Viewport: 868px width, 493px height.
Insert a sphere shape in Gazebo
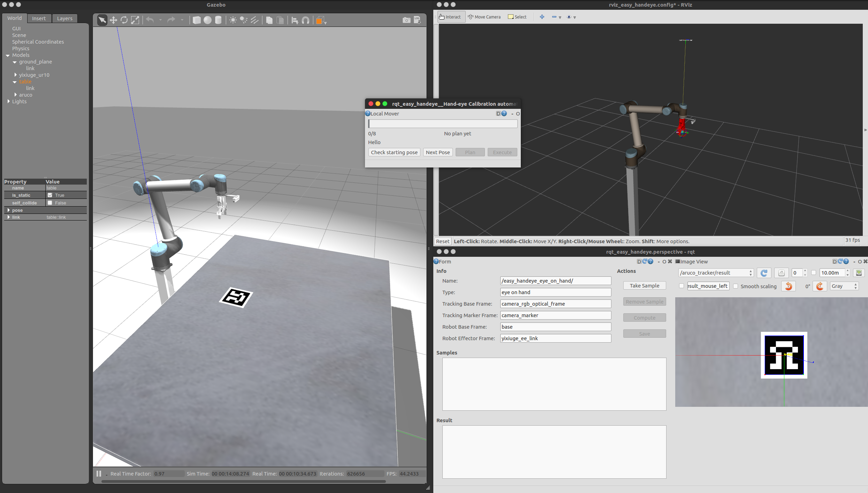coord(207,20)
